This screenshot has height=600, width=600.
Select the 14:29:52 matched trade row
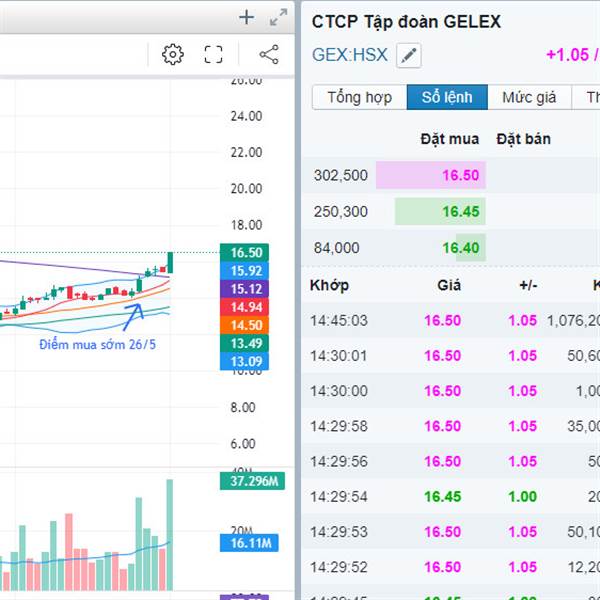pyautogui.click(x=451, y=567)
